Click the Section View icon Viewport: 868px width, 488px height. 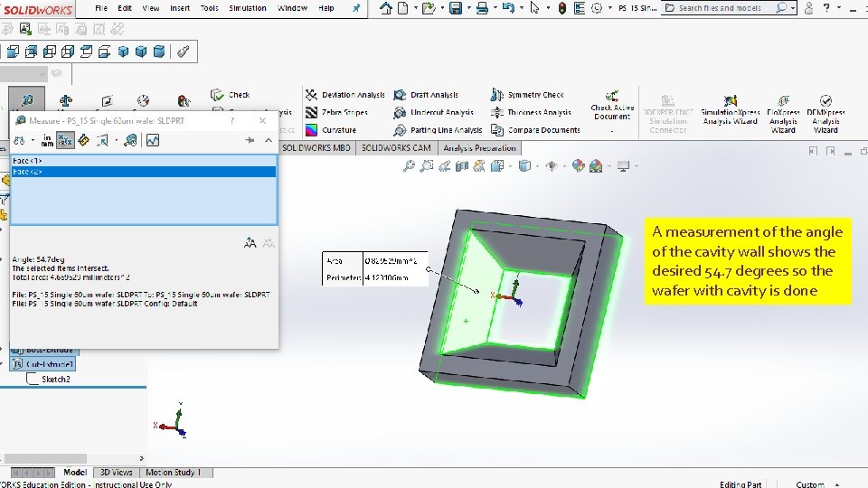pos(462,165)
